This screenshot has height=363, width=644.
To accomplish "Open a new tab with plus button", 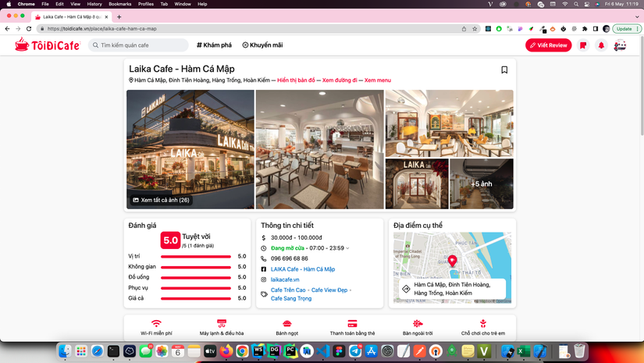I will 119,17.
